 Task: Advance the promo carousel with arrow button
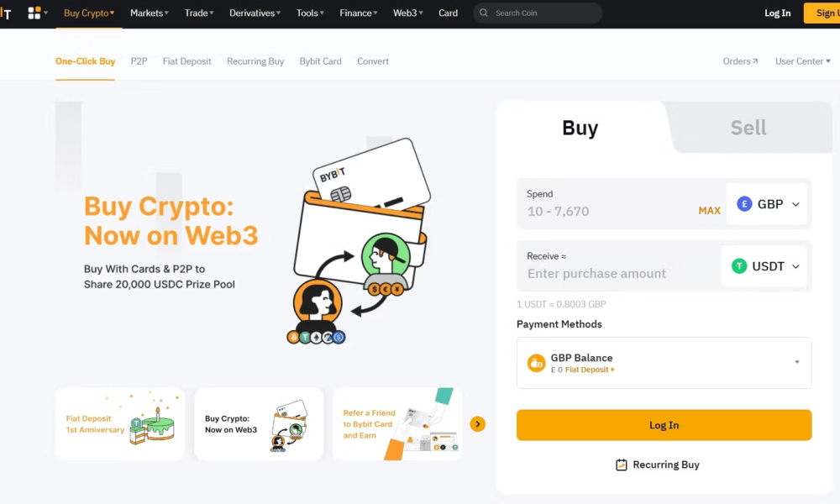477,424
